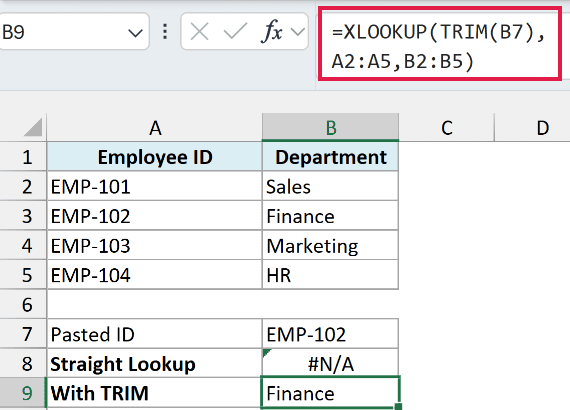Select row 9 header
The height and width of the screenshot is (410, 570).
[x=23, y=393]
